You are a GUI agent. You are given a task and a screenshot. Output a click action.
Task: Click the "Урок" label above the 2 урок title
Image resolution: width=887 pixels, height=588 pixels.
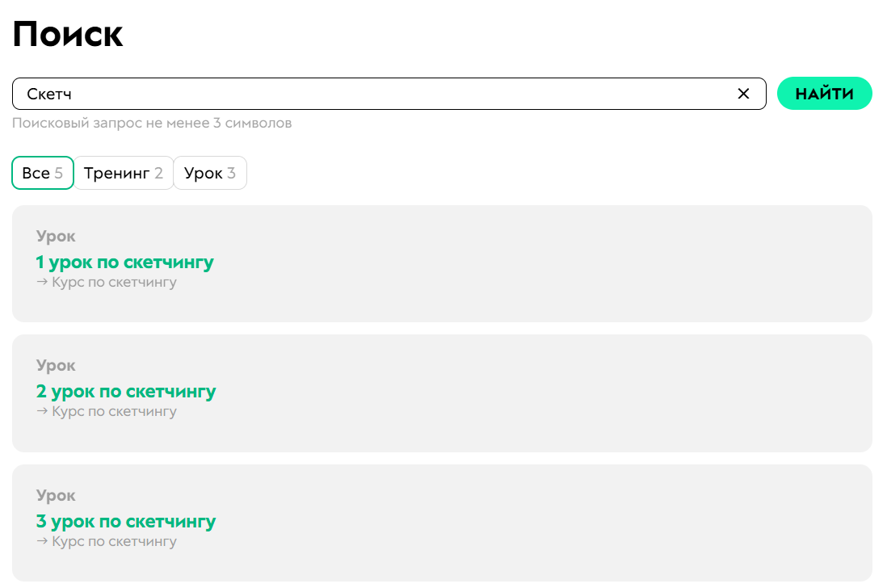56,366
